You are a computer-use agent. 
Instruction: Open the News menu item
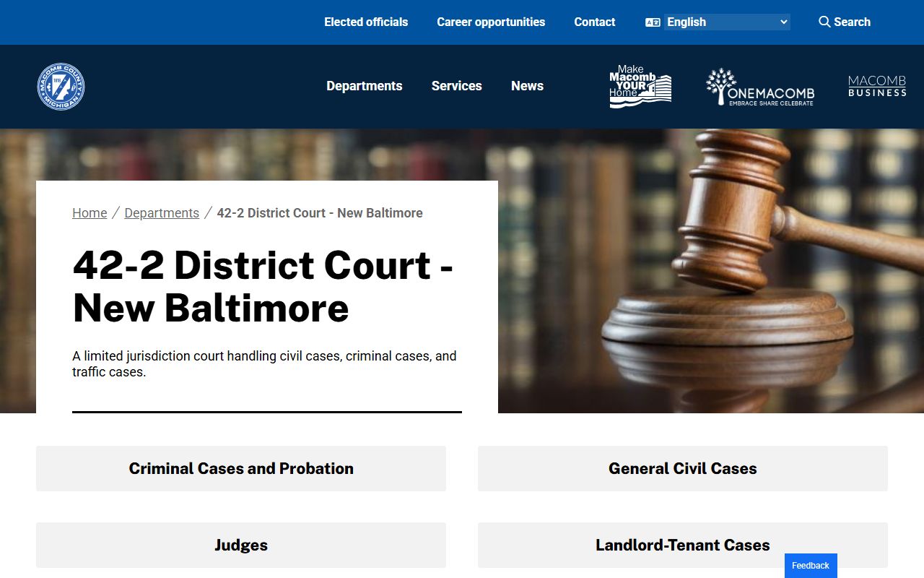pyautogui.click(x=528, y=86)
